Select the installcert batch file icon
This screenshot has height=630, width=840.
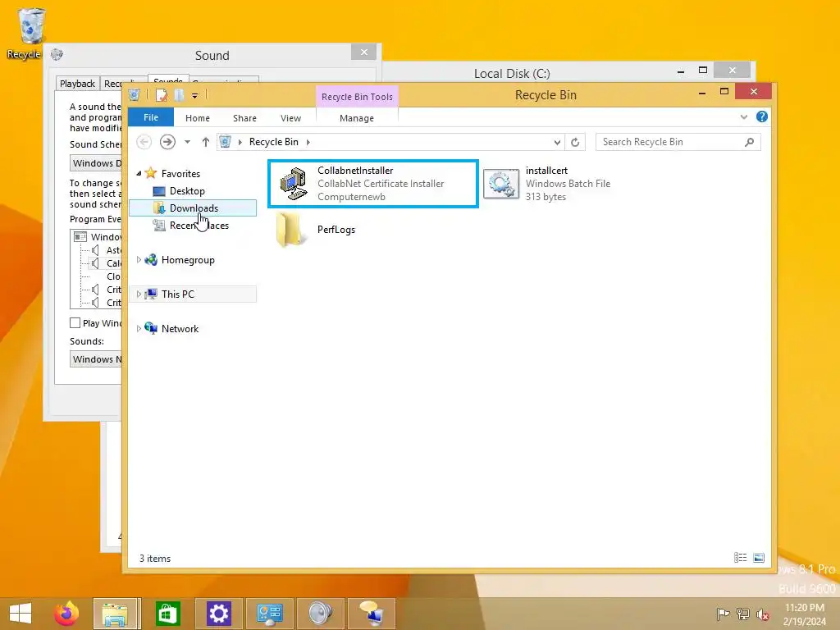(501, 184)
